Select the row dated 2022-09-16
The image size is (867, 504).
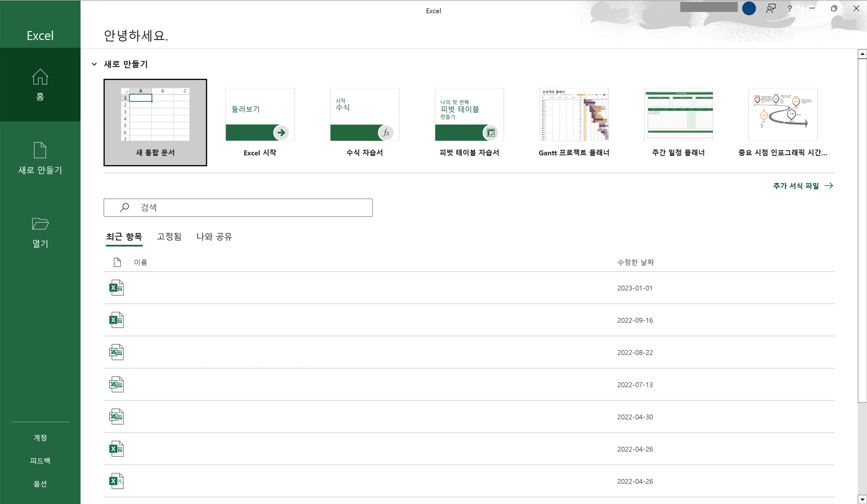(x=469, y=320)
